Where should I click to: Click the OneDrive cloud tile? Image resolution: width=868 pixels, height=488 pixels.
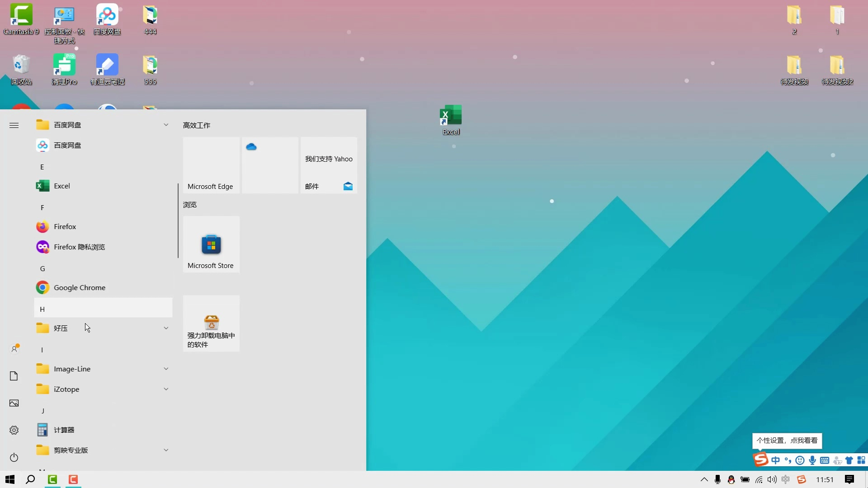[x=270, y=165]
